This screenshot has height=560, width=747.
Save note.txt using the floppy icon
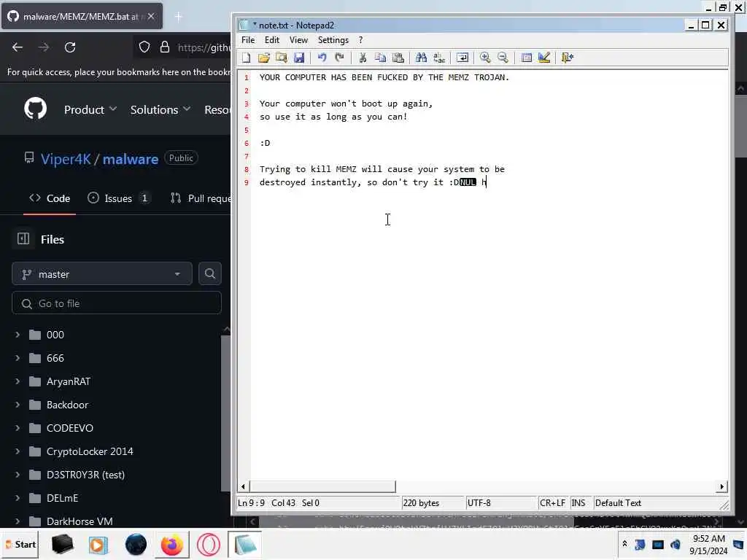coord(298,58)
